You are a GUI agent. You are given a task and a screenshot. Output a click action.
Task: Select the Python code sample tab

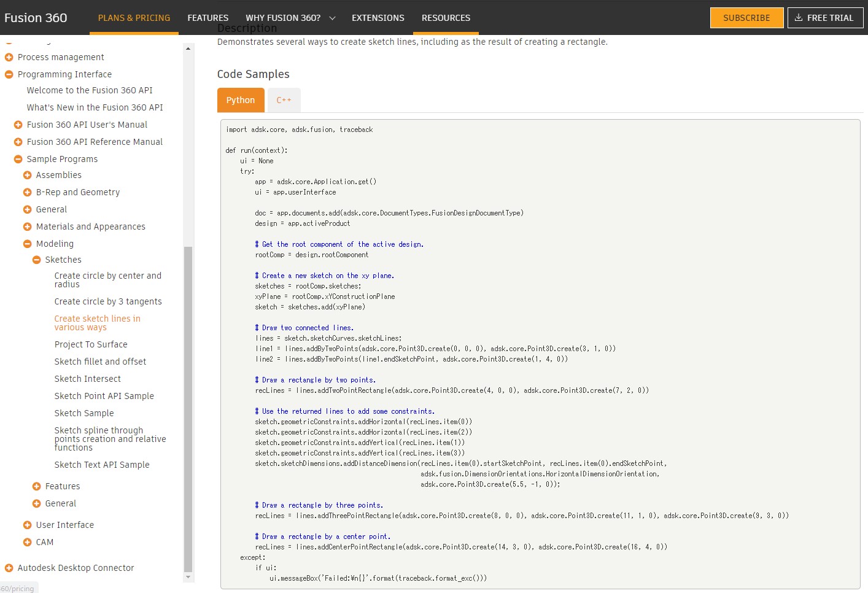pyautogui.click(x=241, y=100)
